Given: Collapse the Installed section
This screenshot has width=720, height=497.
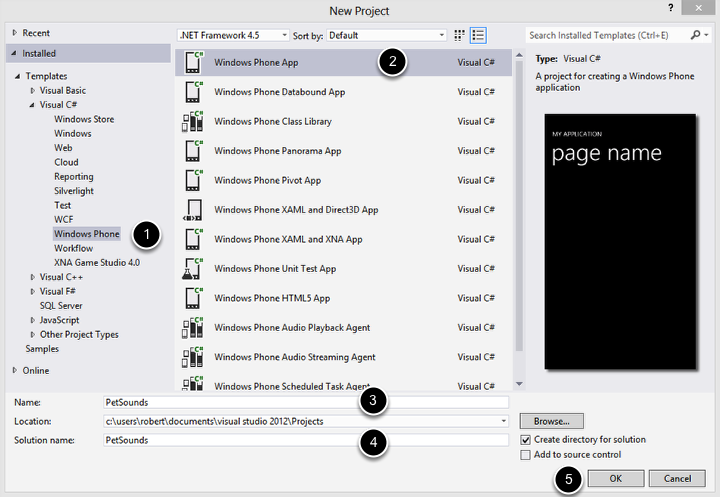Looking at the screenshot, I should point(14,53).
